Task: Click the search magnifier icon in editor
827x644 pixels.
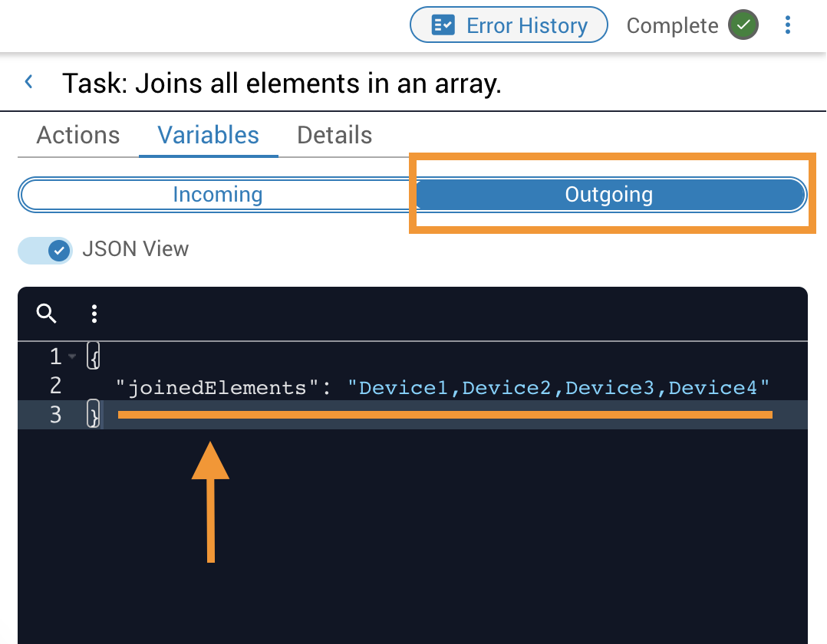Action: click(x=47, y=313)
